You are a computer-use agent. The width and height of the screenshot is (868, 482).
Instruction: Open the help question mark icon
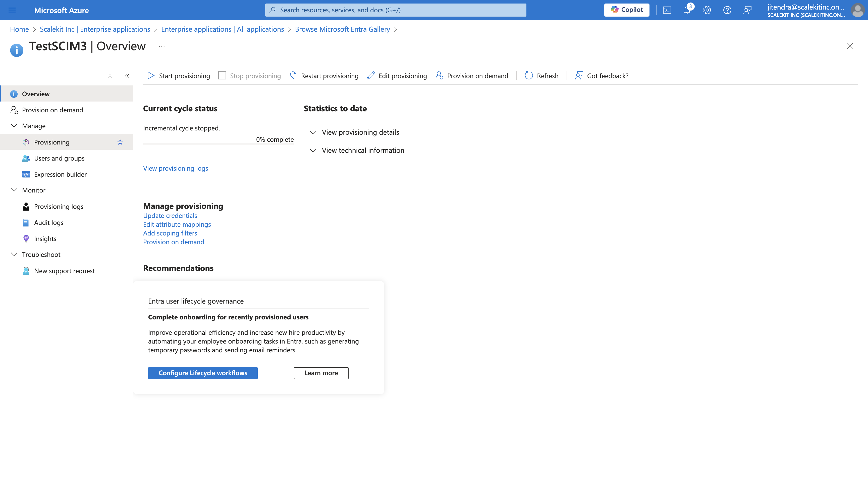tap(727, 10)
